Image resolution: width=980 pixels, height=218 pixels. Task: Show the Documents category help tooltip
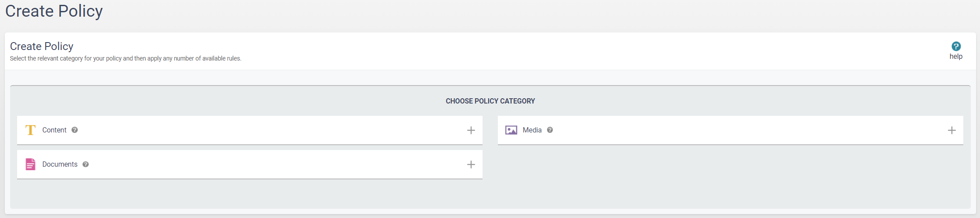pos(86,164)
